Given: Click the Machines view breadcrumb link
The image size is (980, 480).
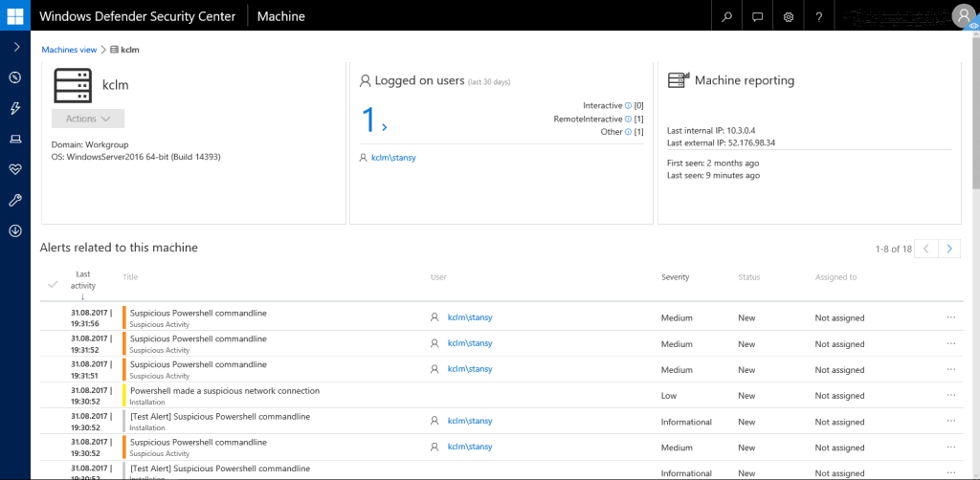Looking at the screenshot, I should 69,50.
